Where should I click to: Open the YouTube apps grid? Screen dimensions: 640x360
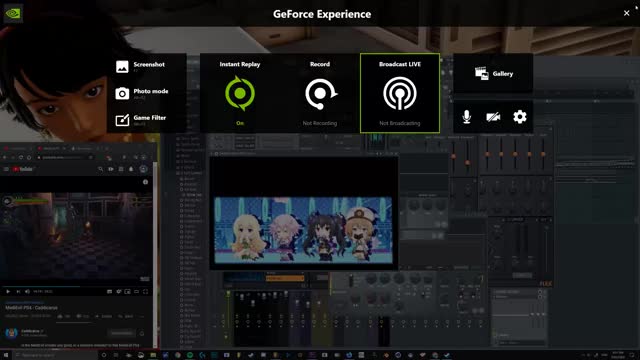pos(121,169)
